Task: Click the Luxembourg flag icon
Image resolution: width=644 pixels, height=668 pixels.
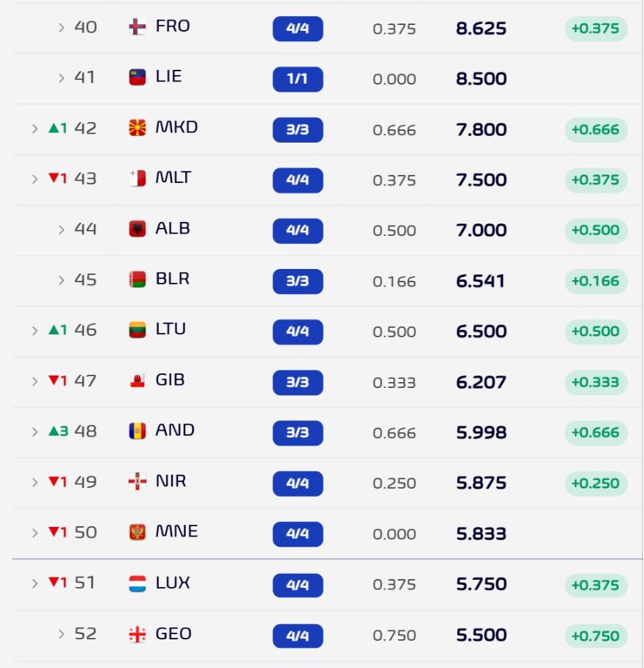Action: click(137, 583)
